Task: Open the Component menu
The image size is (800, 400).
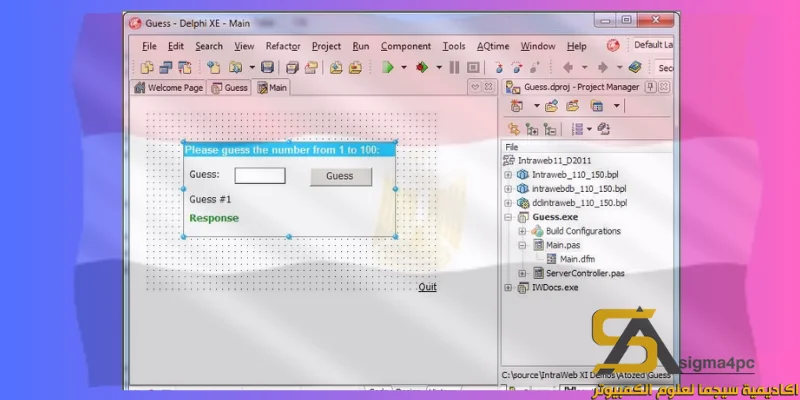Action: pyautogui.click(x=406, y=46)
